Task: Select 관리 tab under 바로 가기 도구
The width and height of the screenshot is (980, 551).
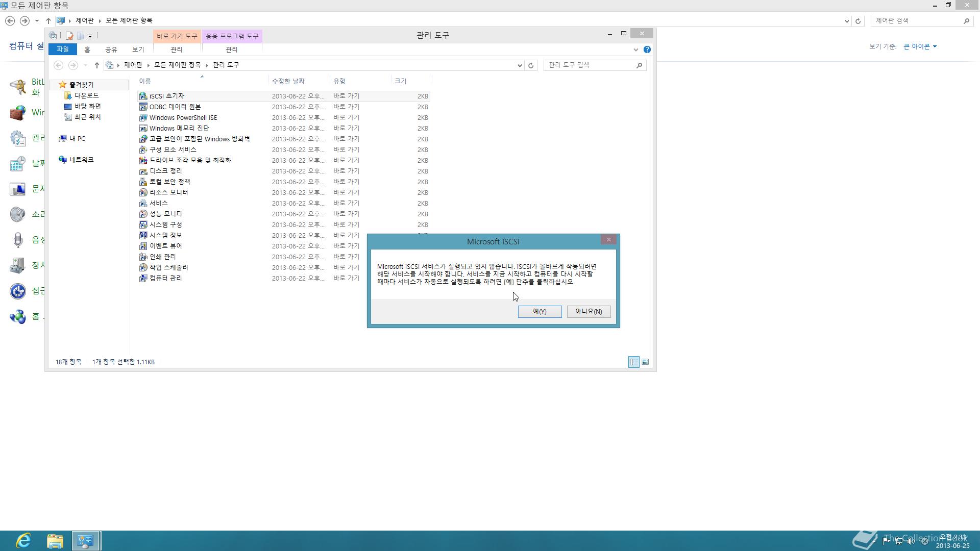Action: tap(176, 49)
